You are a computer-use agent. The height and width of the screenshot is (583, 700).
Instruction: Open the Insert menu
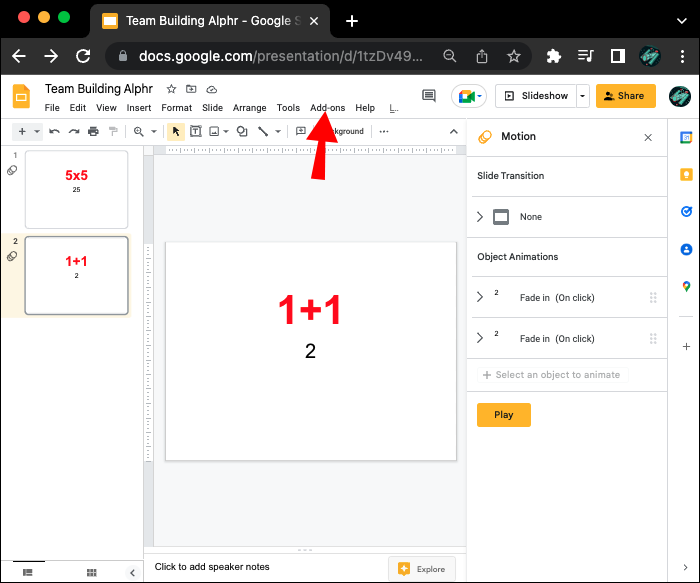139,108
